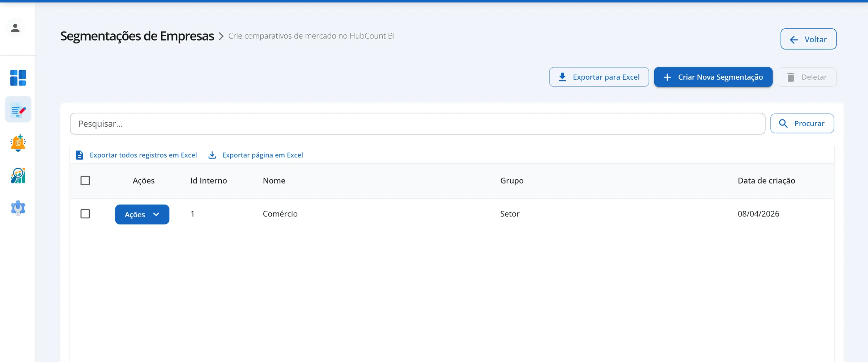
Task: Click the 08/04/2026 date cell
Action: click(x=758, y=214)
